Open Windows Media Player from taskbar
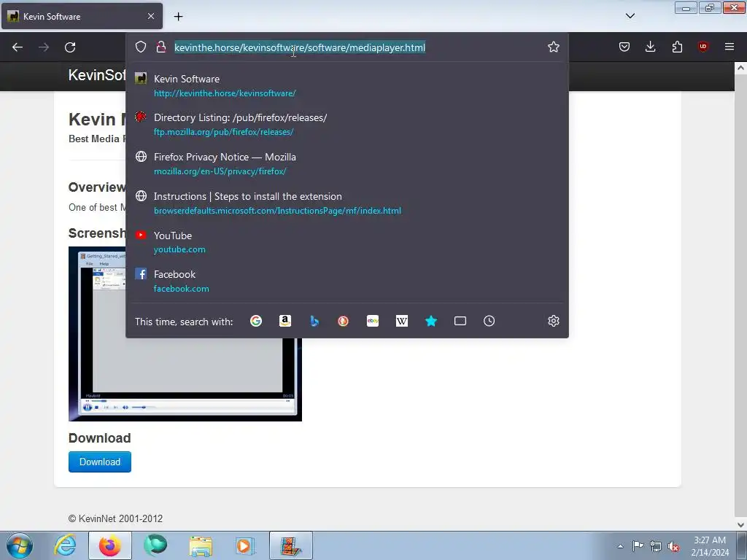This screenshot has height=560, width=747. click(x=245, y=545)
